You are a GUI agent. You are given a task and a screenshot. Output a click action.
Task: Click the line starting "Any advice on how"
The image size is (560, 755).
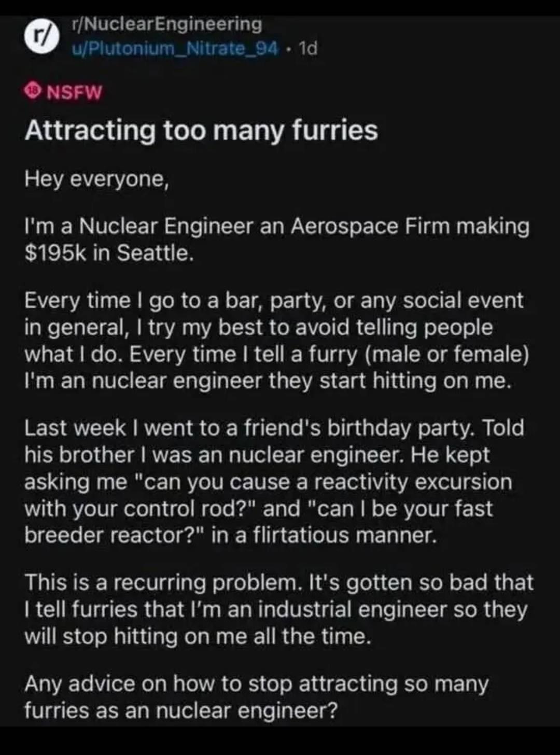pyautogui.click(x=257, y=684)
